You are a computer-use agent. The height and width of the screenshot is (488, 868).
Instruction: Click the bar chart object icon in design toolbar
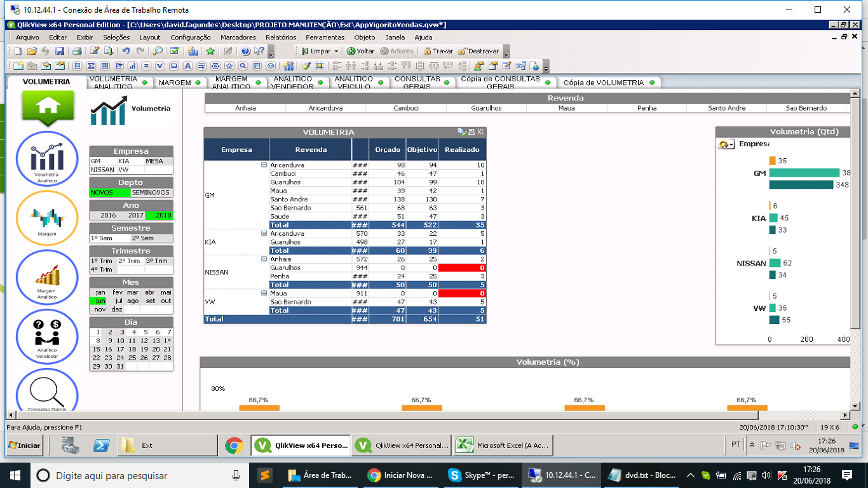(133, 66)
